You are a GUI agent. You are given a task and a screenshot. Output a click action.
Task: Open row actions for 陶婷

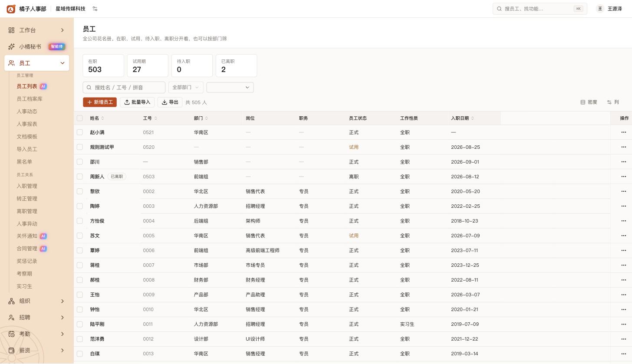pyautogui.click(x=624, y=206)
